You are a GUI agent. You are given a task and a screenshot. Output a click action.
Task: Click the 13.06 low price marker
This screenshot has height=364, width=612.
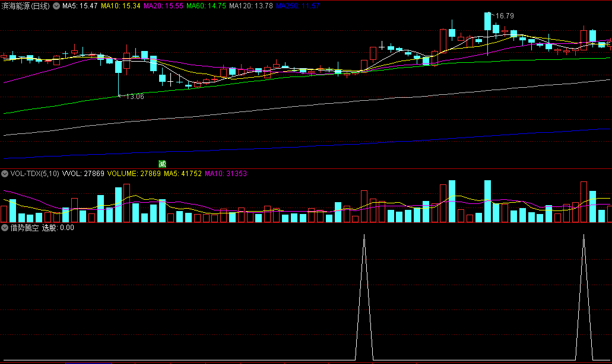135,97
